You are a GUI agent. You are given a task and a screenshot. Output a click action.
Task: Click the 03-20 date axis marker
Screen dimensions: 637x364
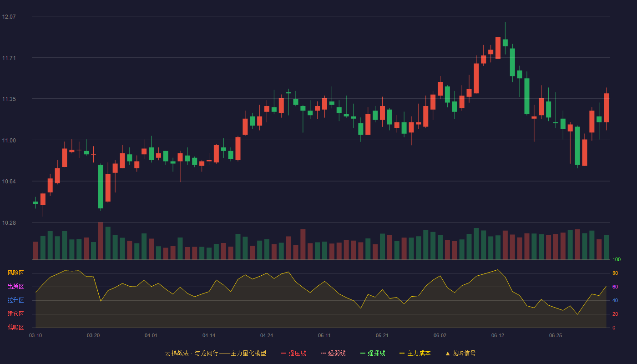pyautogui.click(x=93, y=335)
